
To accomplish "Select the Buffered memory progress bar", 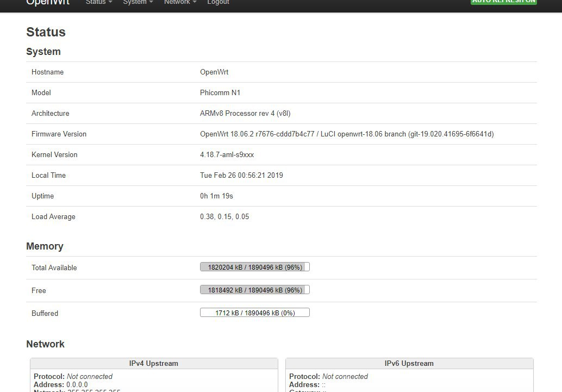I will click(254, 313).
